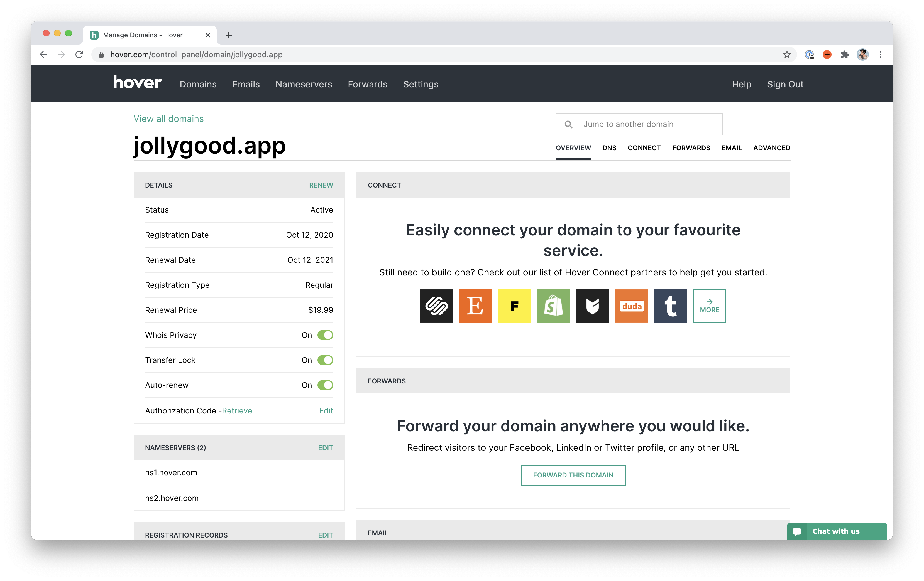Image resolution: width=924 pixels, height=581 pixels.
Task: Click the magnifier icon in domain search
Action: click(x=569, y=124)
